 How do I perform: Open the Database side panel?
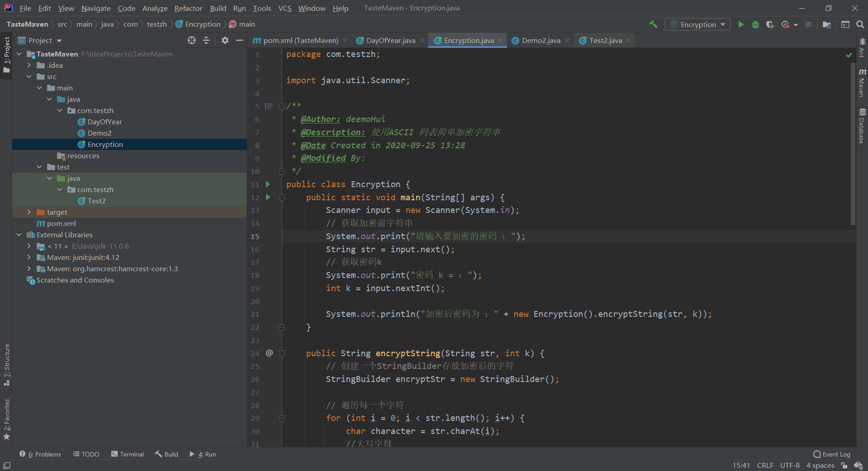862,126
